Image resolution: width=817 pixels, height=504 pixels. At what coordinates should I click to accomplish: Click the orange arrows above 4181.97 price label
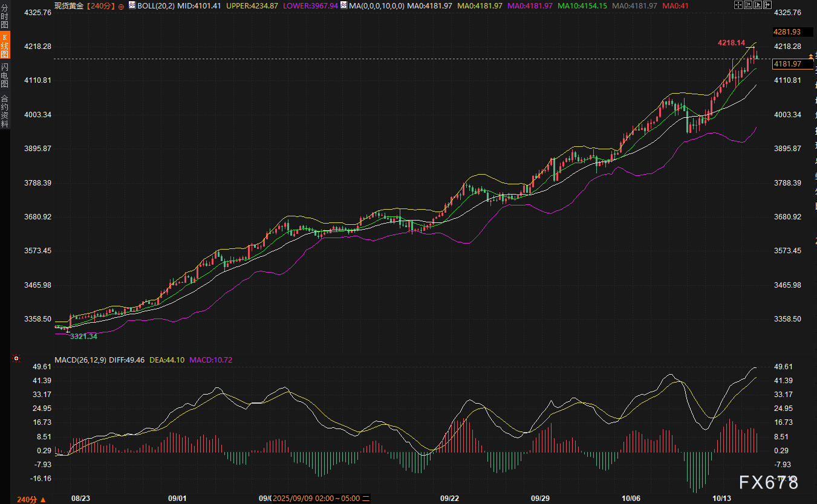point(811,56)
